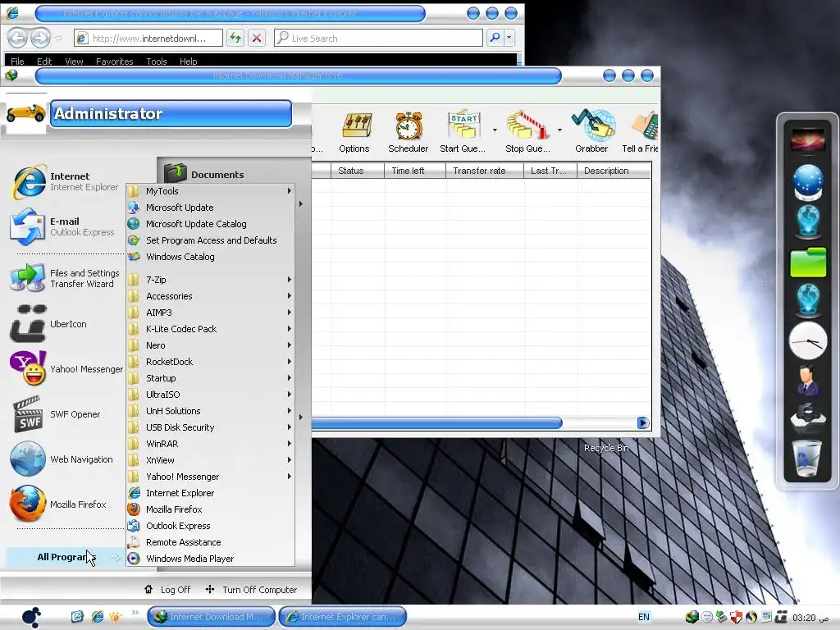840x630 pixels.
Task: Click the clock icon in the side dock
Action: coord(808,340)
